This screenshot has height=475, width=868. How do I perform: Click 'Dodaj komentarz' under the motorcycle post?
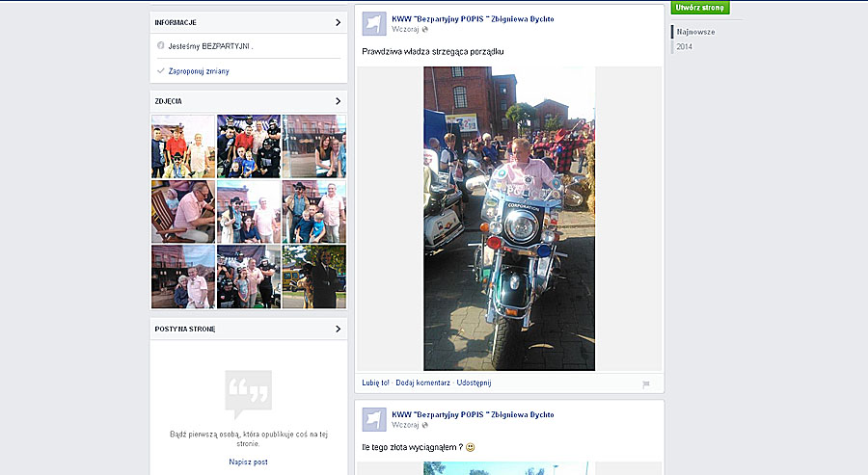(x=422, y=383)
